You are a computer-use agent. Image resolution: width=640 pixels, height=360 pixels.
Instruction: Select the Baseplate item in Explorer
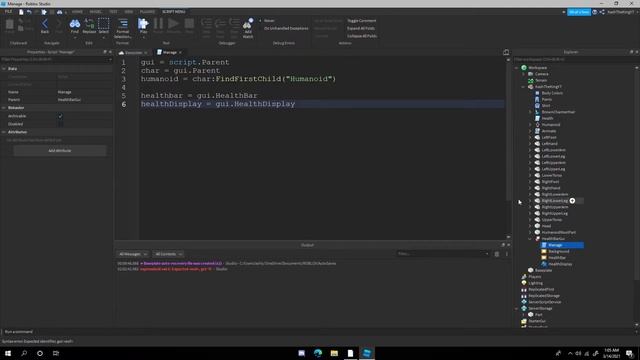coord(543,270)
